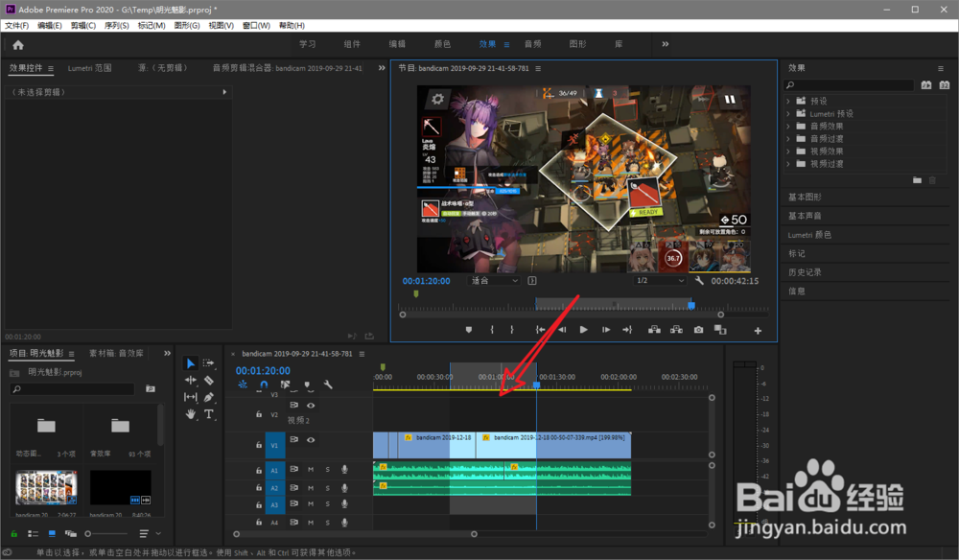Click the Extract button
959x560 pixels.
(676, 330)
